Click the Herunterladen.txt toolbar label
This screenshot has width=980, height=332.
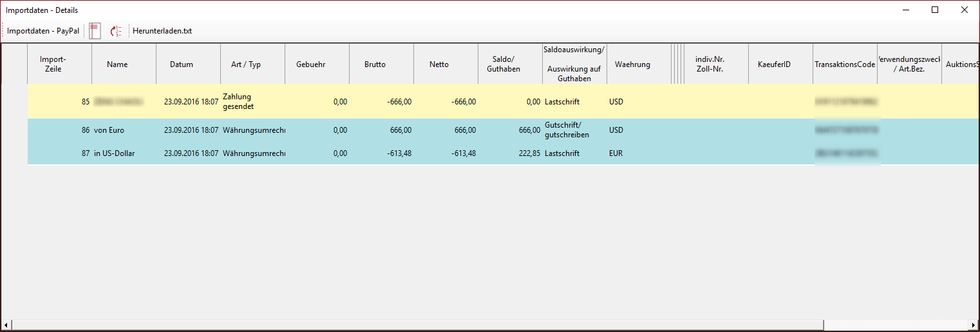162,31
